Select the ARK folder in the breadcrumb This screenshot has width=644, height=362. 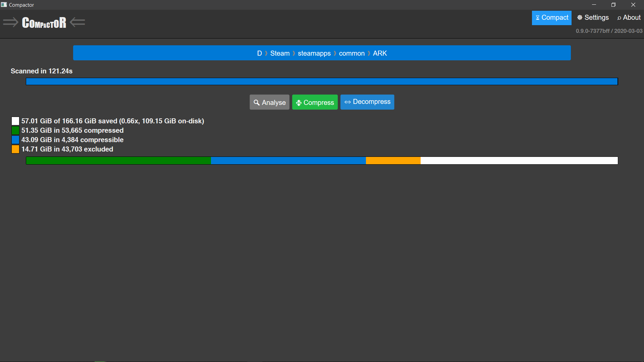click(380, 53)
